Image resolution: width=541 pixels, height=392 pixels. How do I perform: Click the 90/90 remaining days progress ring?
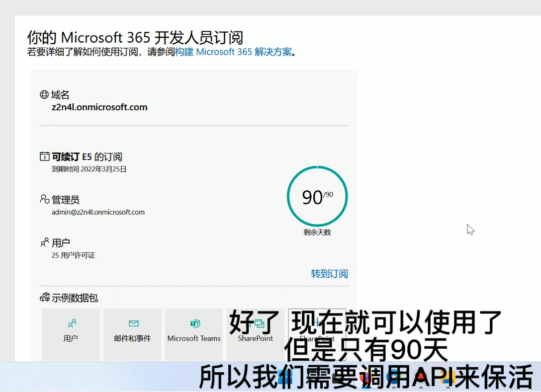tap(317, 196)
